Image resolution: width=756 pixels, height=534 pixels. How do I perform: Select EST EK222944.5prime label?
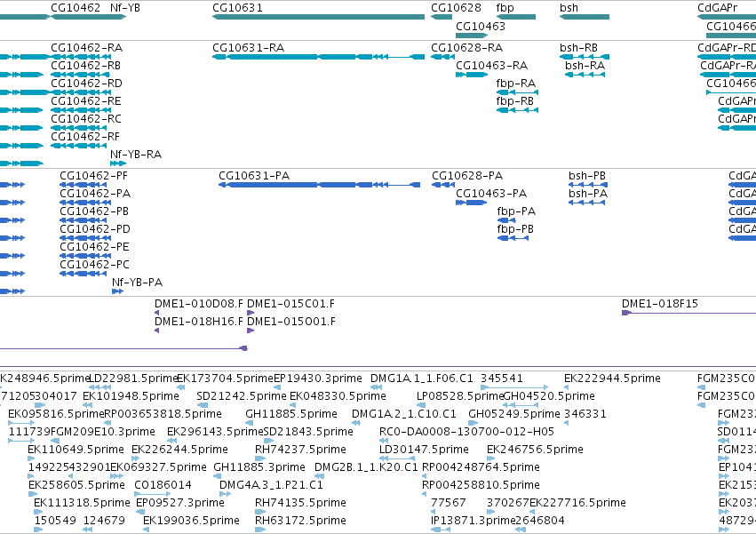[612, 379]
